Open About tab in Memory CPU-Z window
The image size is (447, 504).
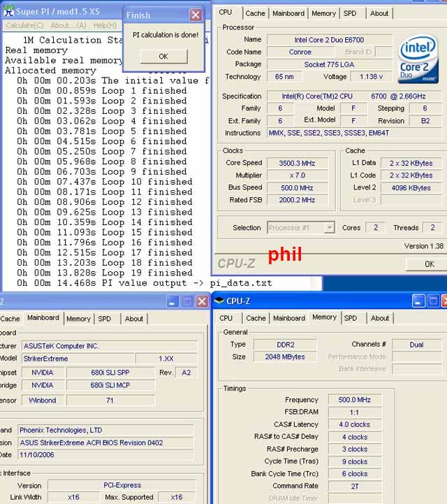coord(380,318)
